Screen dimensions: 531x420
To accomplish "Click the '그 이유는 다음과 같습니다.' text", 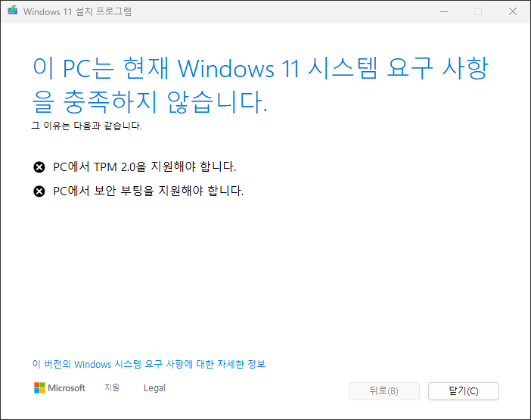I will point(87,126).
